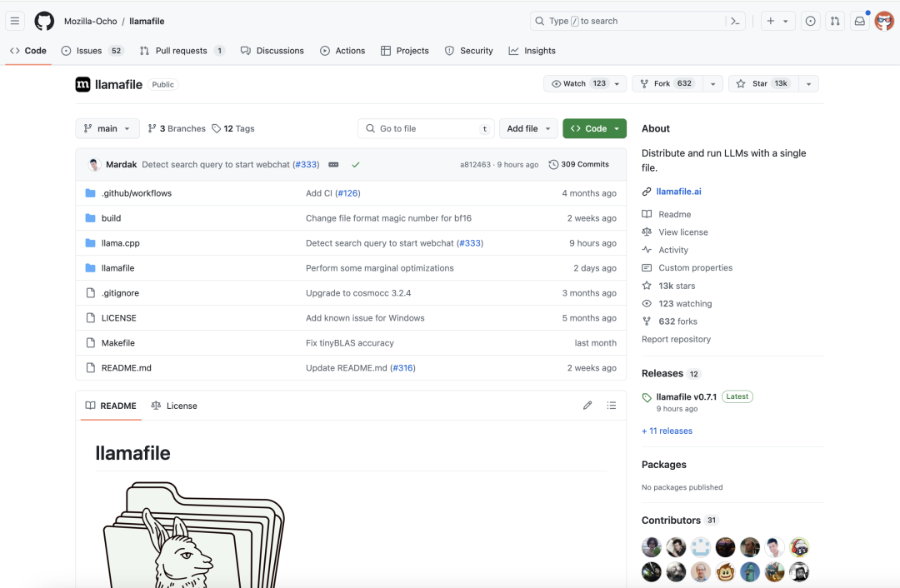The height and width of the screenshot is (588, 900).
Task: Open Activity in About sidebar
Action: click(673, 250)
